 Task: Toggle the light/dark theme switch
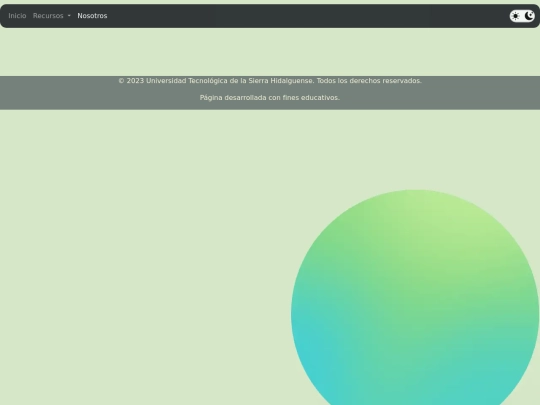[x=522, y=16]
